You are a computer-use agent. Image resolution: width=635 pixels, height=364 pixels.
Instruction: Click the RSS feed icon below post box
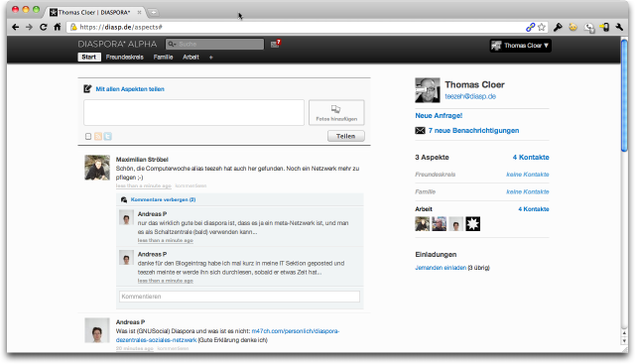point(98,137)
